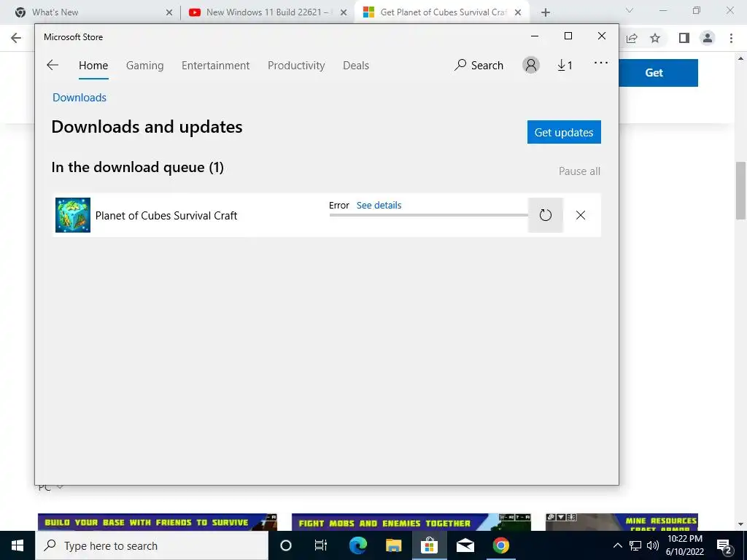This screenshot has width=747, height=560.
Task: Cancel the Planet of Cubes download
Action: click(x=580, y=215)
